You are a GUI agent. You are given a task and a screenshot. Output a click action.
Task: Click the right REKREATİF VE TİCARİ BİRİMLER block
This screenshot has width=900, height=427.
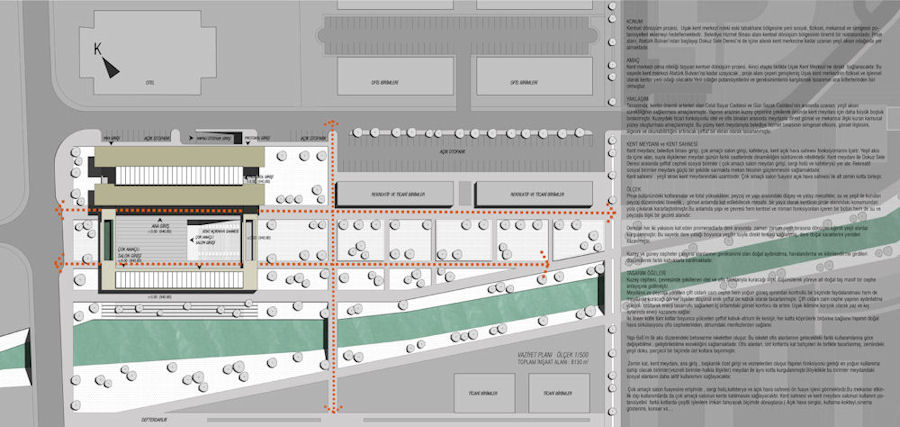tap(534, 194)
